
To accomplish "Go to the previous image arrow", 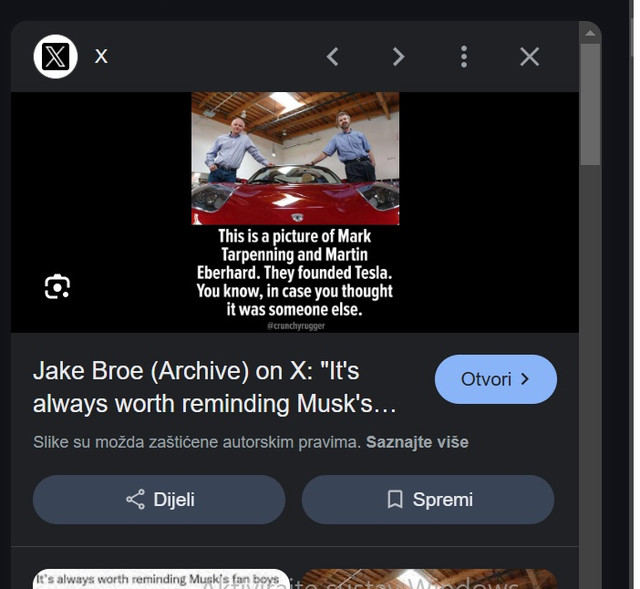I will click(333, 56).
